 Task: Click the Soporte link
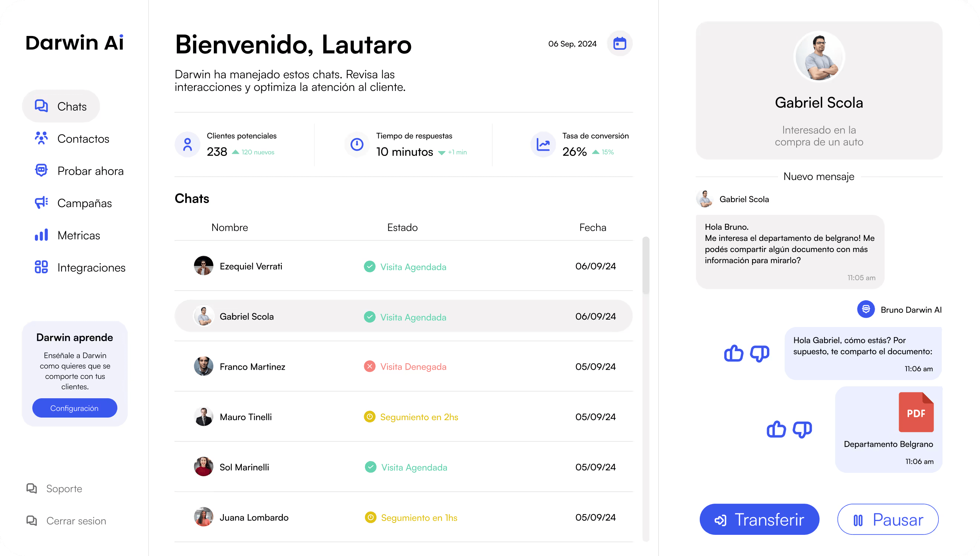(x=54, y=488)
